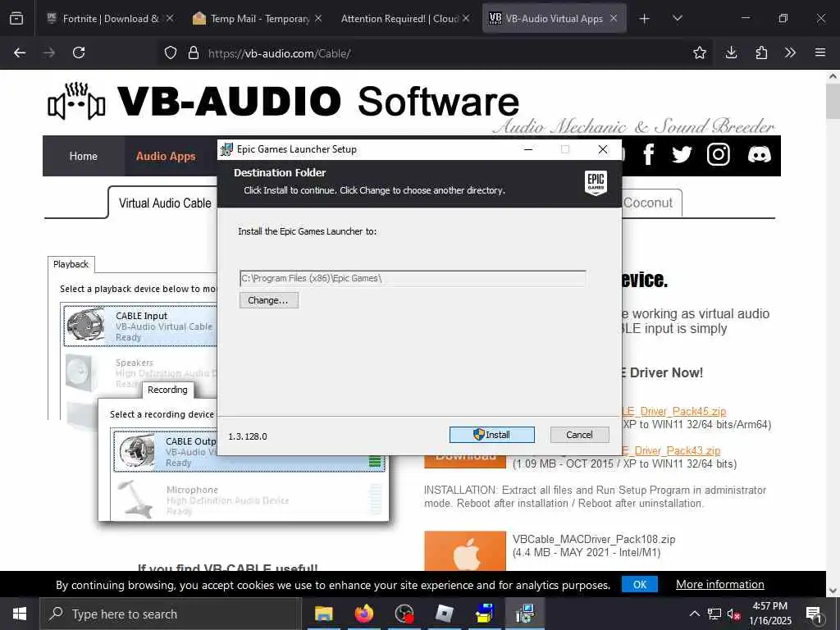Screen dimensions: 840x630
Task: Click the Install button in Epic Games setup
Action: [x=492, y=435]
